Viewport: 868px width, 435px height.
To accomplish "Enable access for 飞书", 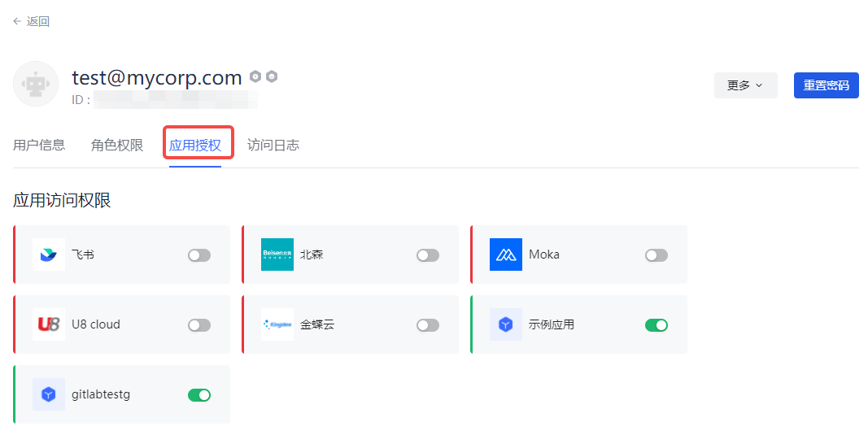I will pos(199,255).
